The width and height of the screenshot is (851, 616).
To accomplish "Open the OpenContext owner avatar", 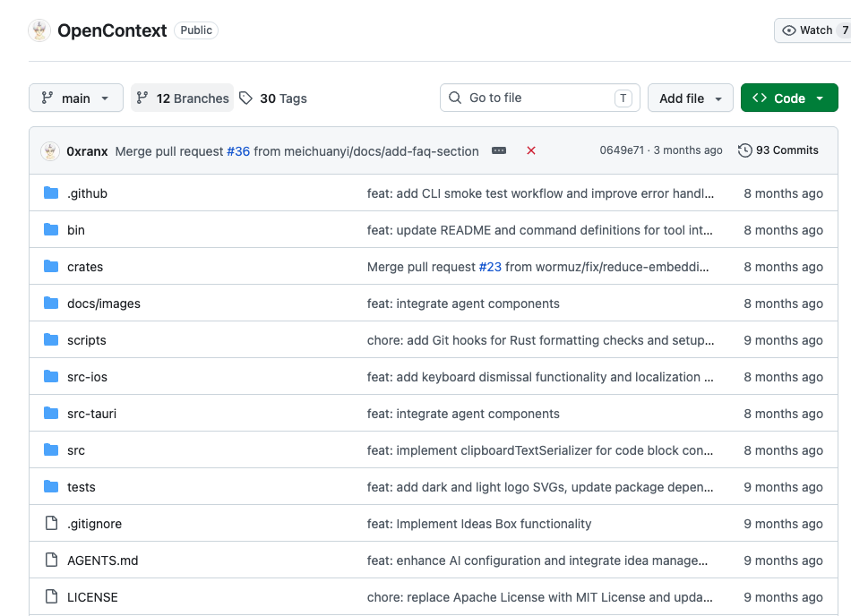I will coord(39,30).
